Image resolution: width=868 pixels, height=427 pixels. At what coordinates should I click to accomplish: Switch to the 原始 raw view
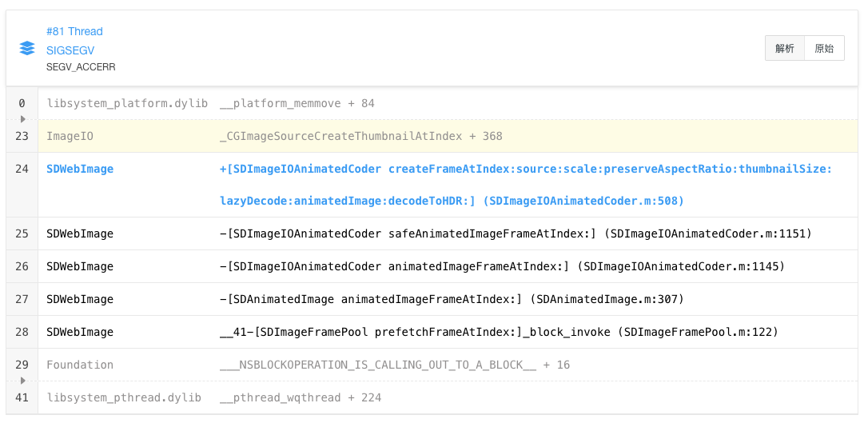824,48
